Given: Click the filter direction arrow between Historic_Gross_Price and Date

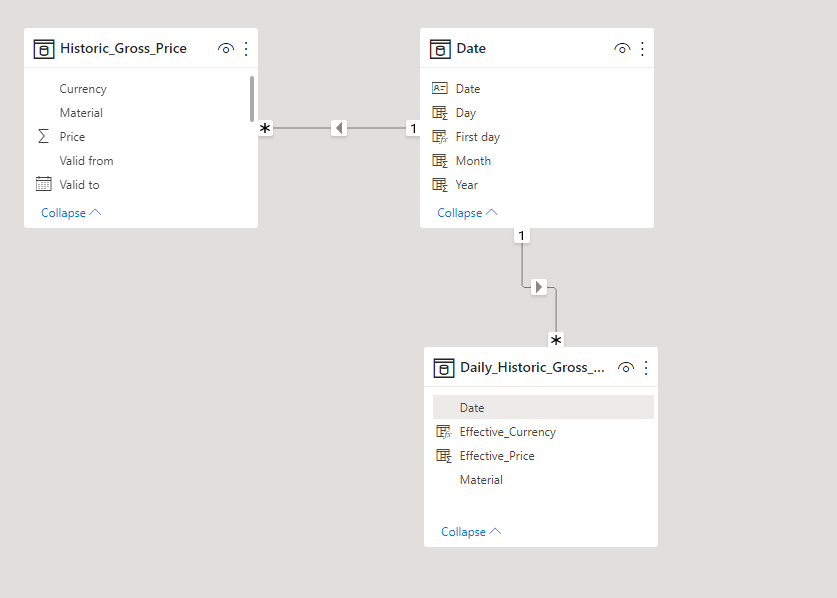Looking at the screenshot, I should 339,128.
